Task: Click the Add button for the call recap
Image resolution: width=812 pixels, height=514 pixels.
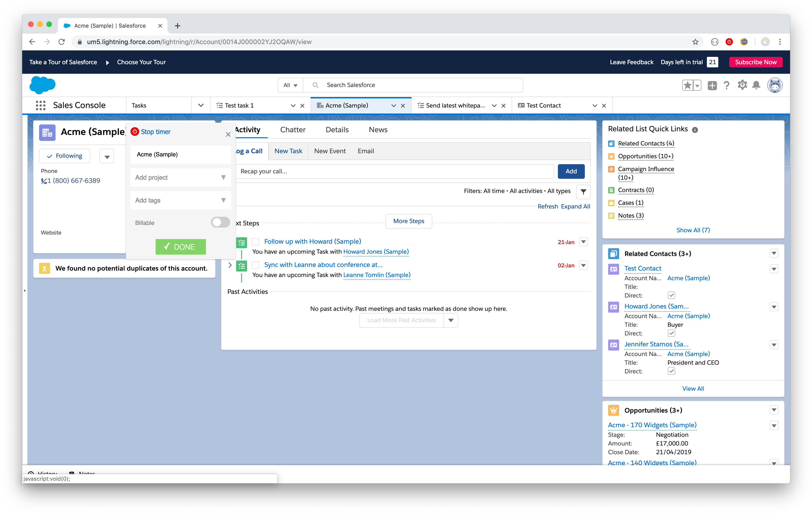Action: 571,171
